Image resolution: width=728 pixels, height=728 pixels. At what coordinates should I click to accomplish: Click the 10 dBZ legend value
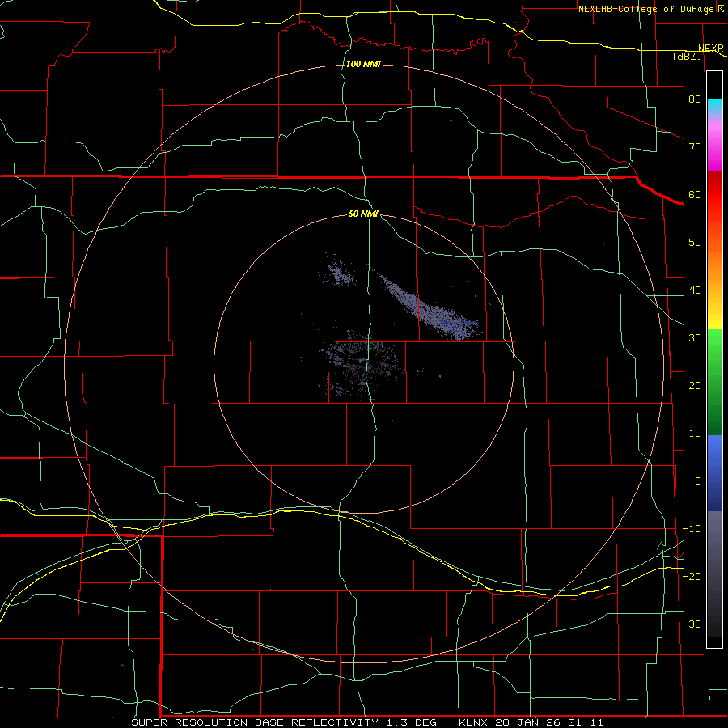coord(695,434)
